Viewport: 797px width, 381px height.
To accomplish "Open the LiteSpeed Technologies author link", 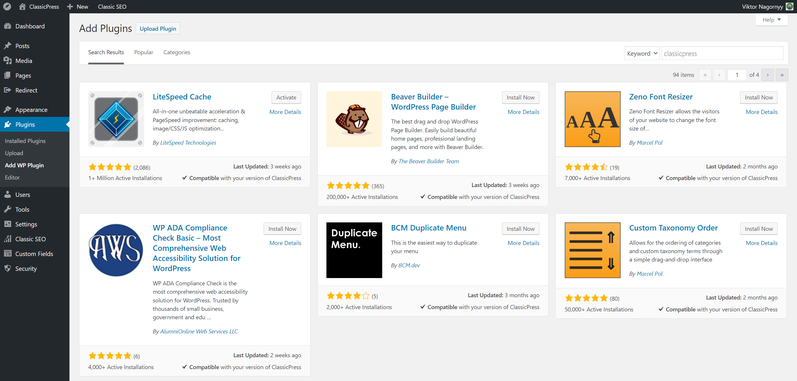I will 188,143.
